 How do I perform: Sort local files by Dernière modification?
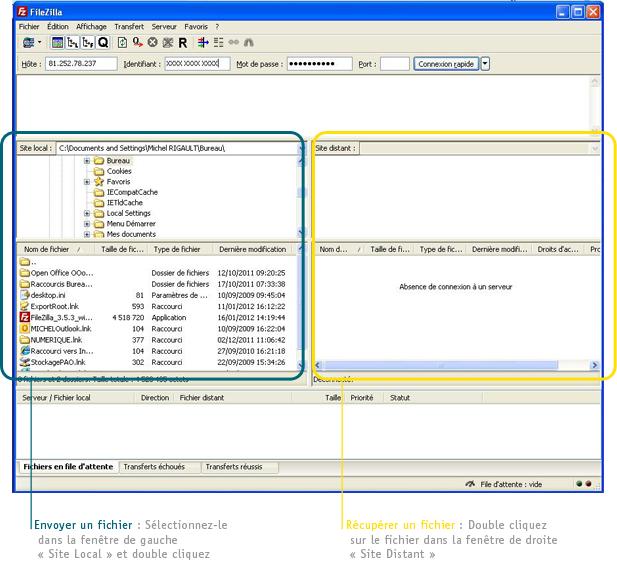[x=254, y=249]
